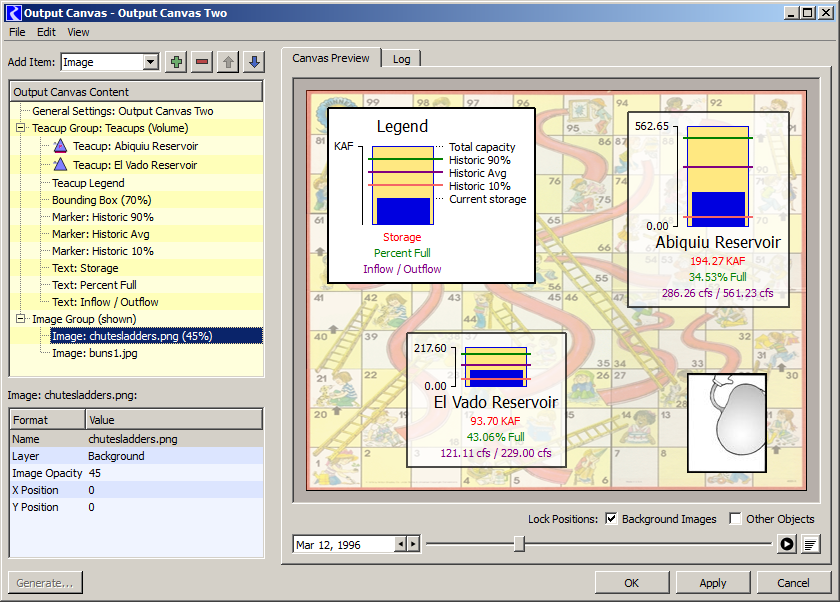
Task: Click the Value column header
Action: [174, 419]
